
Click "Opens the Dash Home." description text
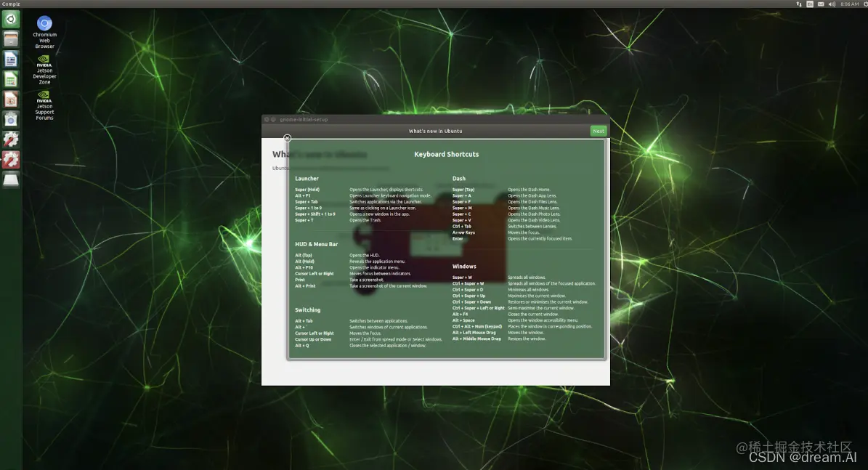530,190
